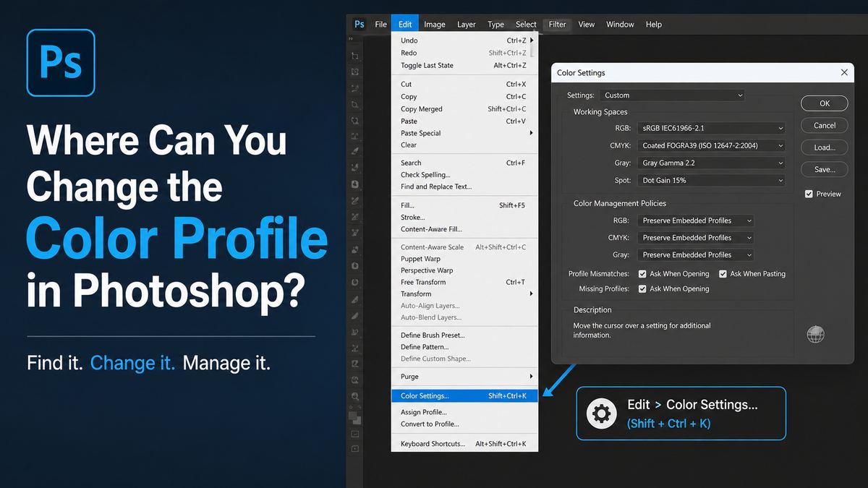Open Working Spaces RGB sRGB dropdown
The width and height of the screenshot is (868, 488).
[x=711, y=128]
